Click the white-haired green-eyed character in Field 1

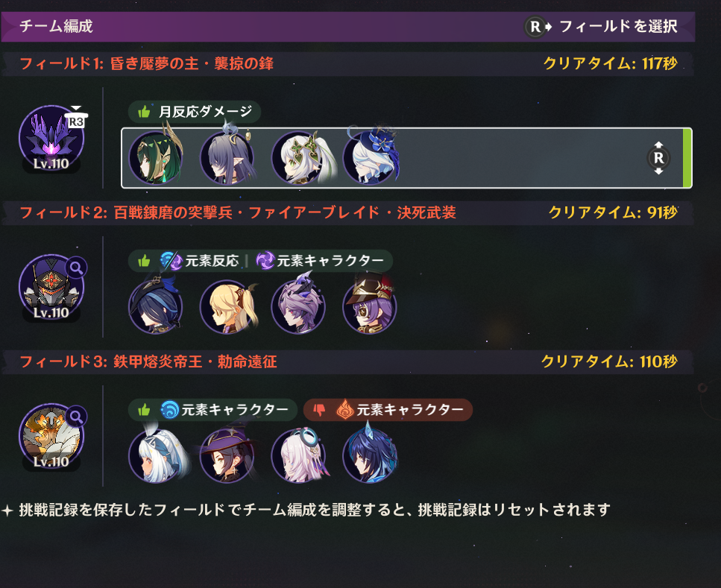(298, 158)
